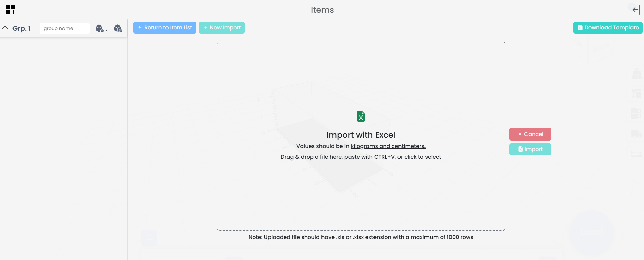
Task: Collapse the Grp. 1 group chevron
Action: tap(5, 28)
